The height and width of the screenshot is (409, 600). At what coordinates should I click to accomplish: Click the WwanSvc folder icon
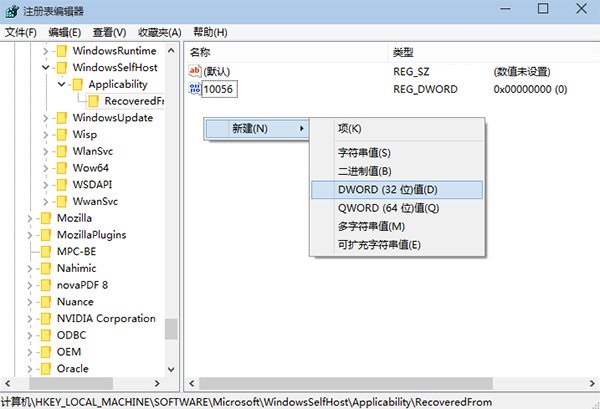tap(62, 202)
